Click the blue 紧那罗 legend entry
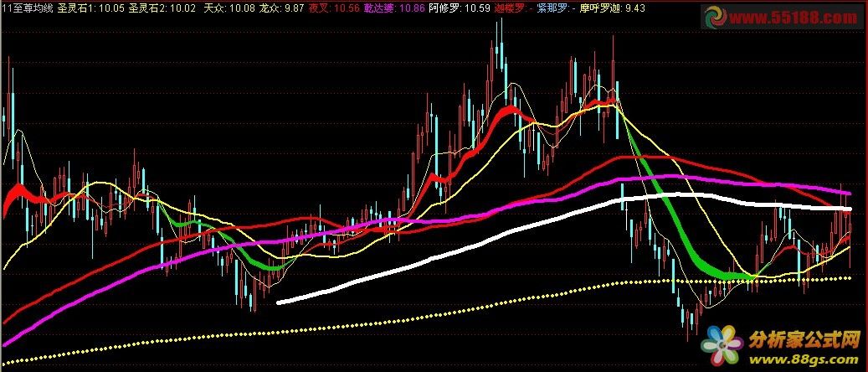The height and width of the screenshot is (372, 868). point(557,8)
